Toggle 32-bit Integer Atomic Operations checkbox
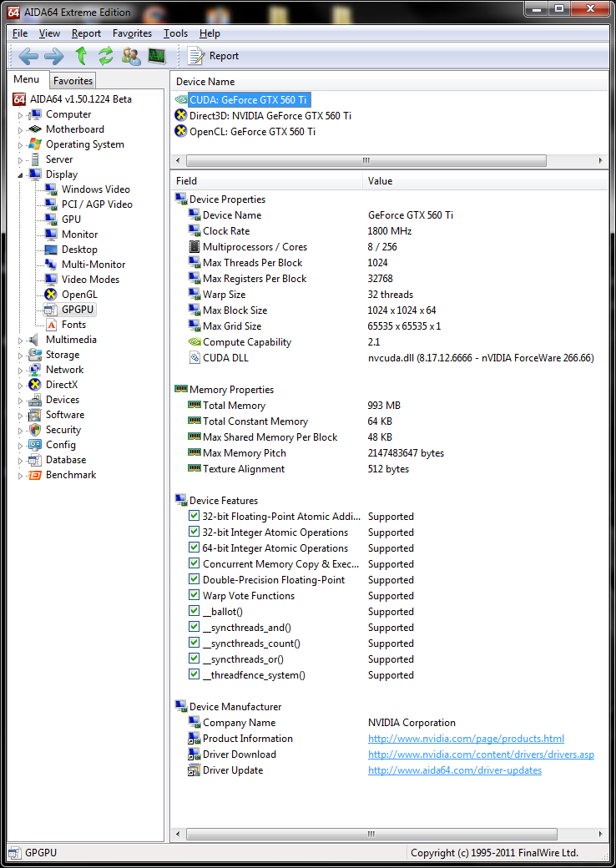The width and height of the screenshot is (616, 868). coord(194,532)
